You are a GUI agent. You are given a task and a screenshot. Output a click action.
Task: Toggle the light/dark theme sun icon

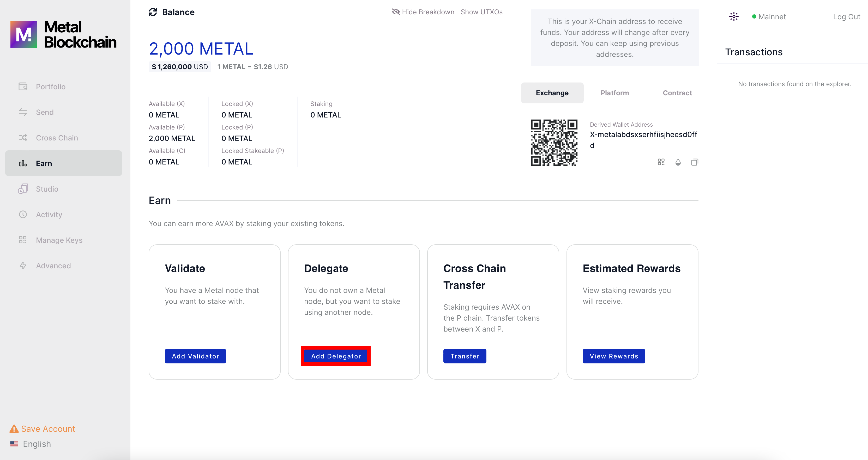coord(734,16)
